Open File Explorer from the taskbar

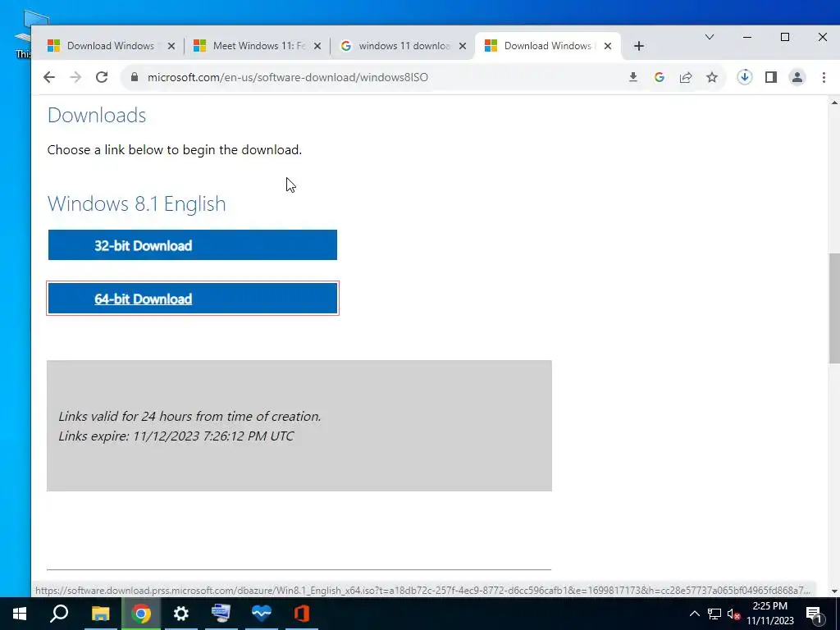[100, 614]
